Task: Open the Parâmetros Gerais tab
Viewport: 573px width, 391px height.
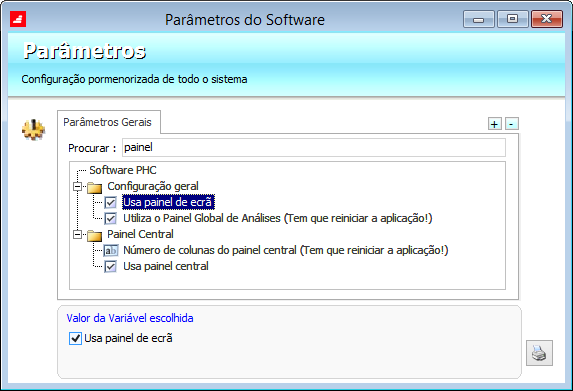Action: coord(107,122)
